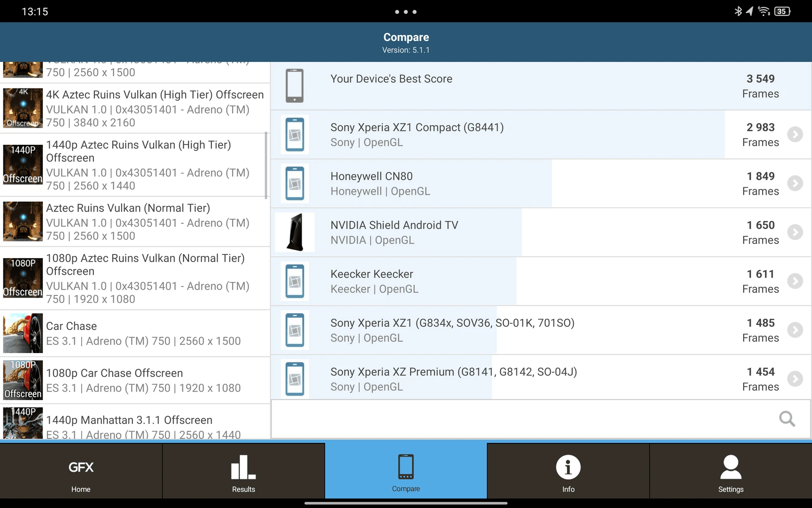Click the Version: 5.1.1 label
812x508 pixels.
pos(406,50)
